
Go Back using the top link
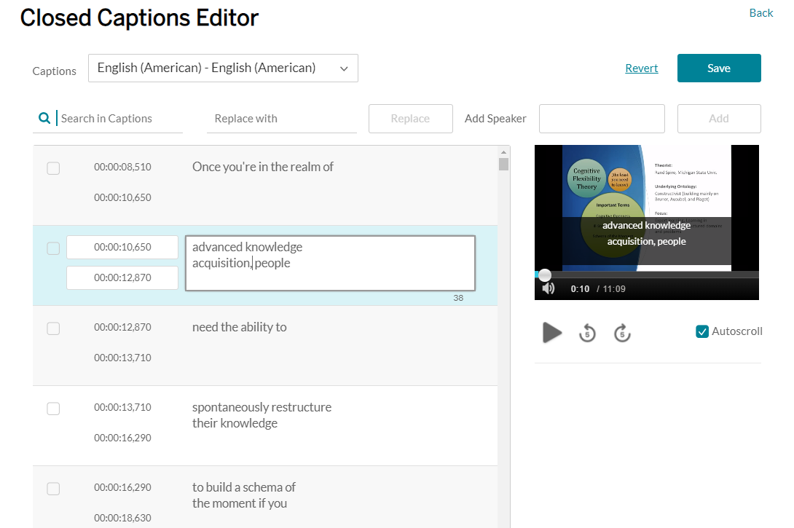pos(761,13)
